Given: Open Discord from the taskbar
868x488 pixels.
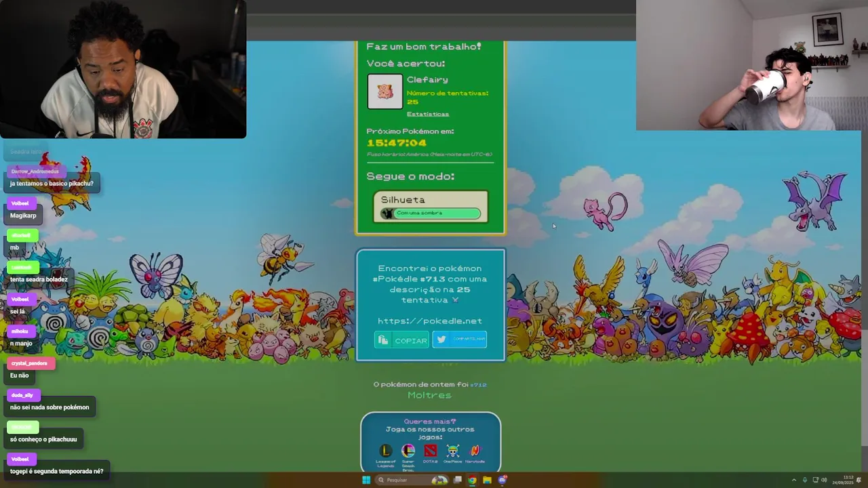Looking at the screenshot, I should [502, 480].
